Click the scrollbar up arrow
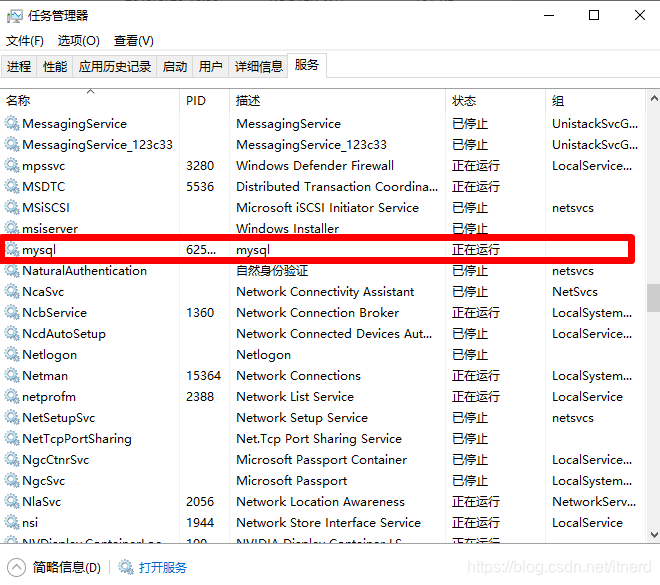This screenshot has height=585, width=660. pos(654,99)
